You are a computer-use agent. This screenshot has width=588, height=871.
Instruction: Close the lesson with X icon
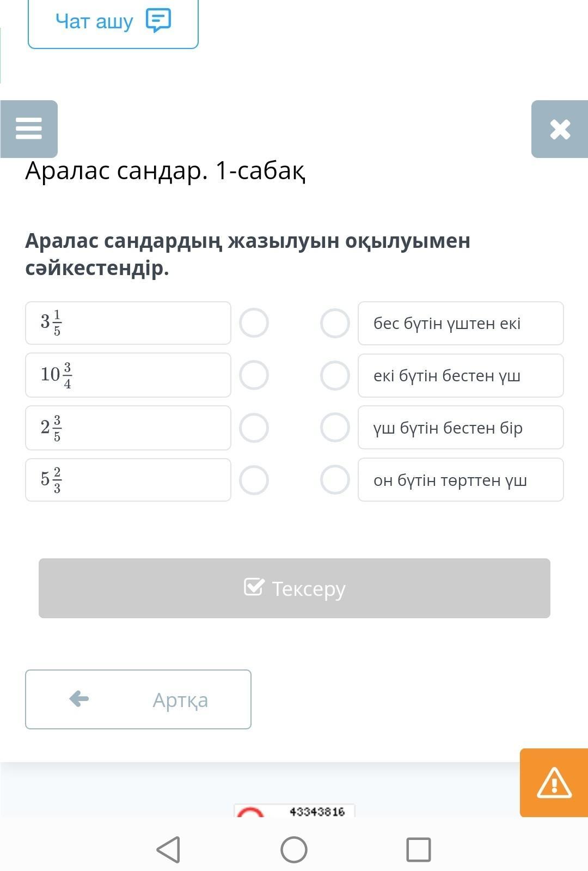click(560, 129)
